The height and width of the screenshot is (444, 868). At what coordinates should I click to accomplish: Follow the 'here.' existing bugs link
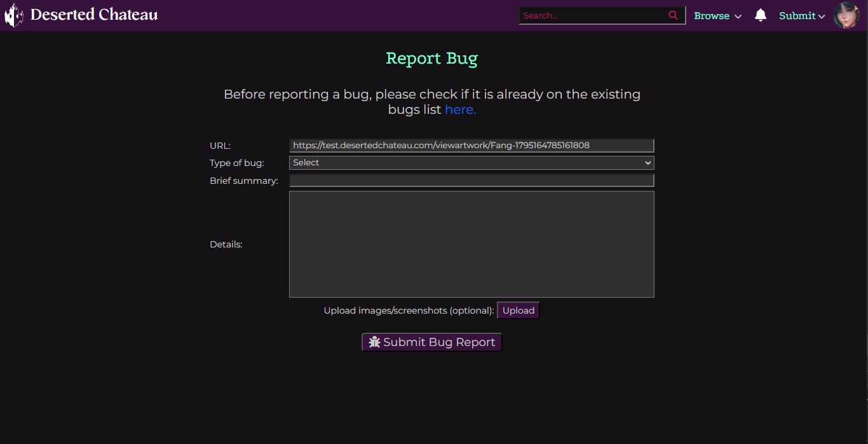[x=460, y=109]
